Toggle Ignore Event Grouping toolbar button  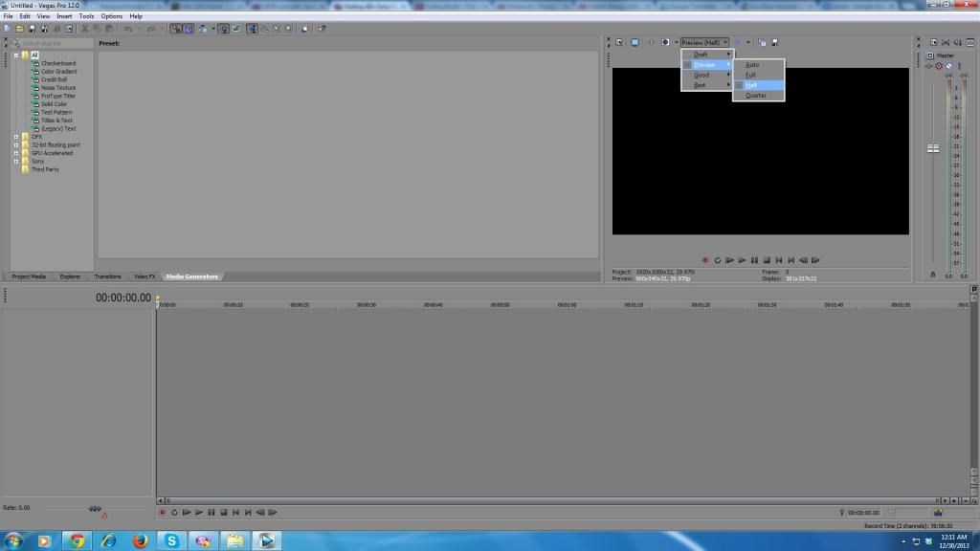pos(236,29)
